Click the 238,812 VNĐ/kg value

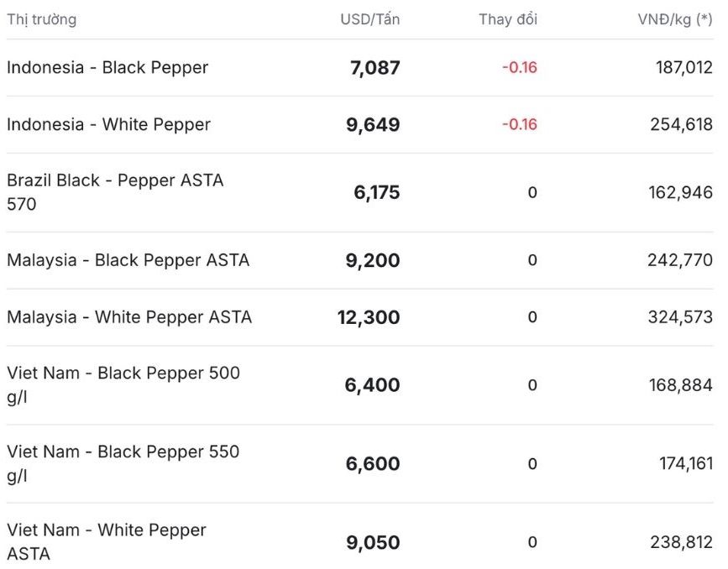679,542
